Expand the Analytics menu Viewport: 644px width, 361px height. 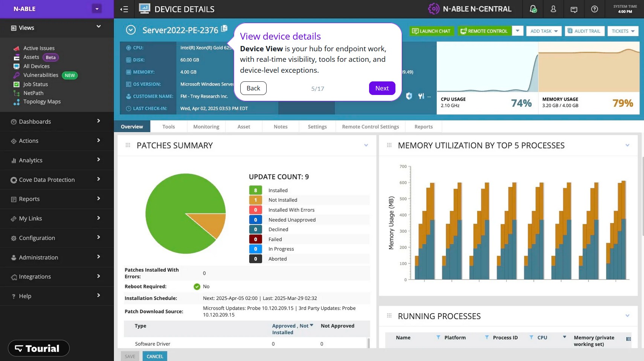[x=99, y=160]
